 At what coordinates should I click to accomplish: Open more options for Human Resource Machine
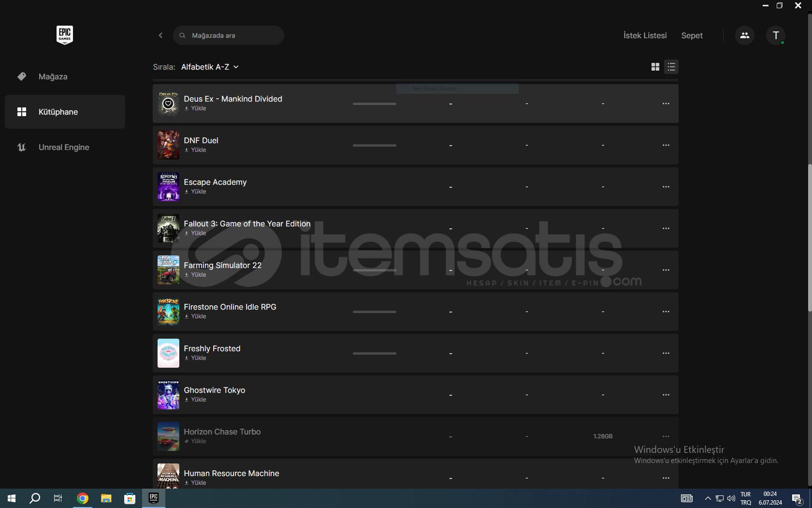click(x=666, y=478)
